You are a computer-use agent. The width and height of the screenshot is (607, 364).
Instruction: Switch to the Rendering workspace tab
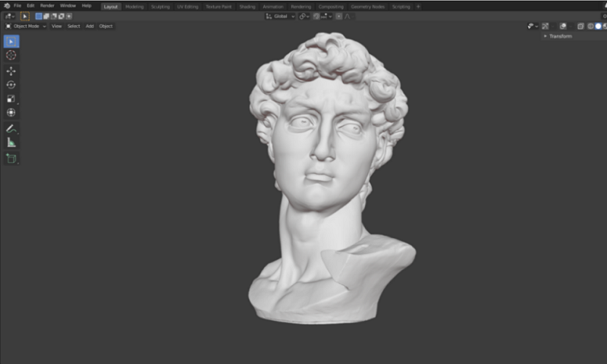300,7
